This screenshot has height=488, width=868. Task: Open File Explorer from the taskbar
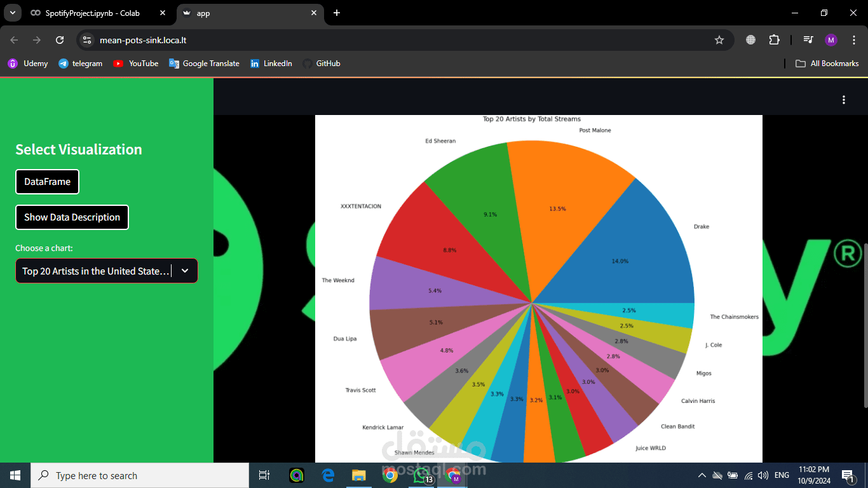point(359,475)
